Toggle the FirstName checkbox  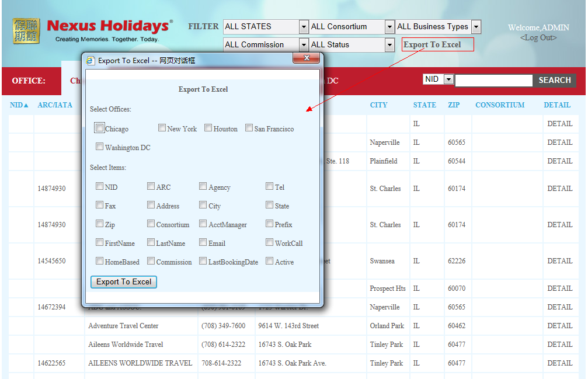(x=99, y=242)
